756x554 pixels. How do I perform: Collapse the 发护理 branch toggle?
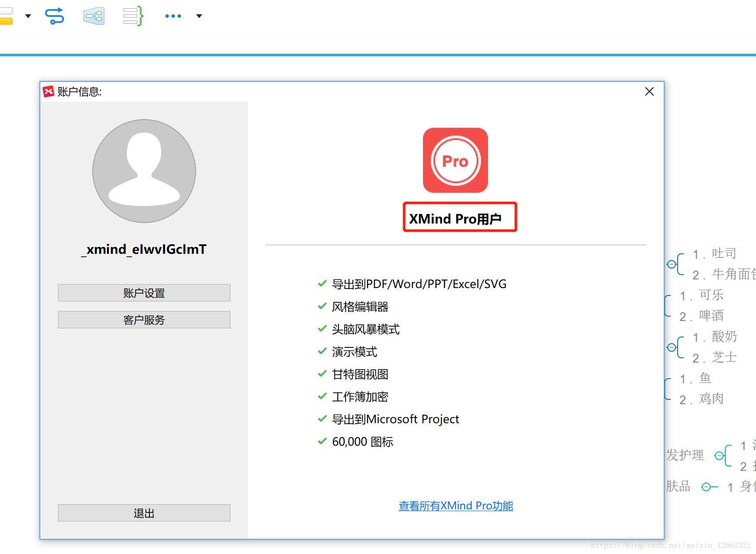click(x=719, y=456)
